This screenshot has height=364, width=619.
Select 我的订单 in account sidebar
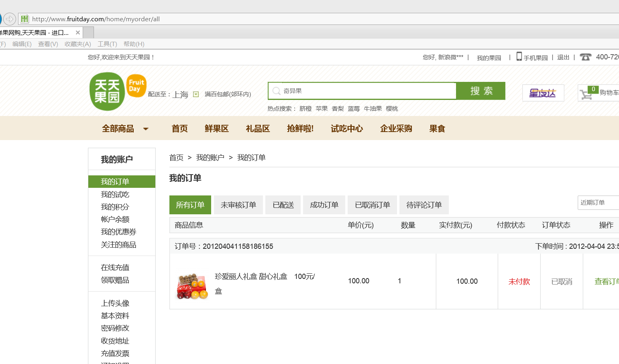[122, 182]
